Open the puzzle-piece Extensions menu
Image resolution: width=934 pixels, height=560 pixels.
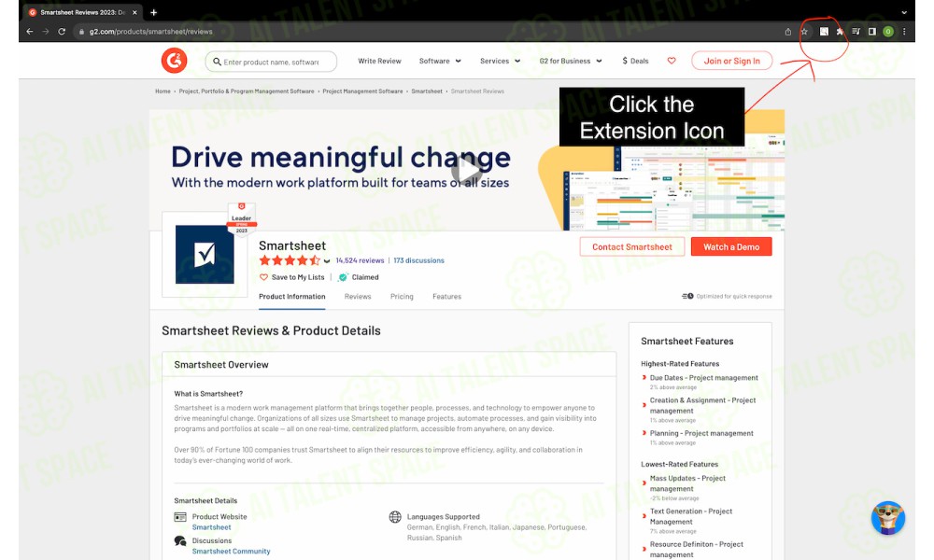click(x=840, y=32)
